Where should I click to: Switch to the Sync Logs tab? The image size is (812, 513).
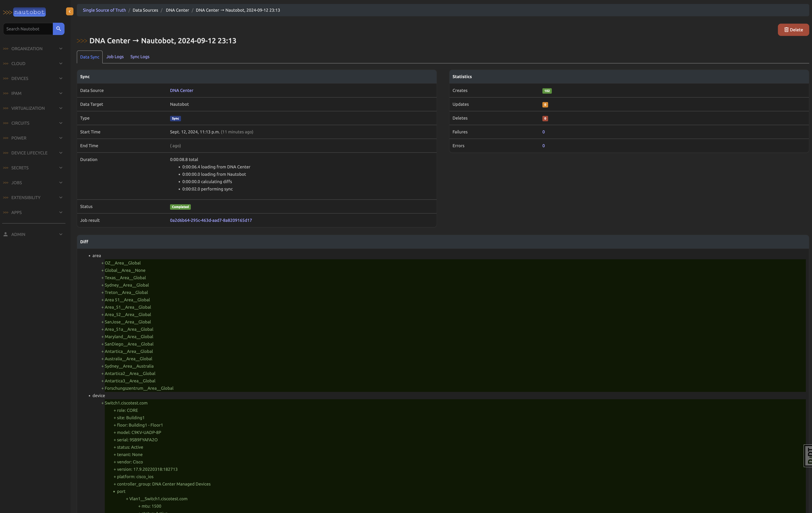tap(140, 57)
